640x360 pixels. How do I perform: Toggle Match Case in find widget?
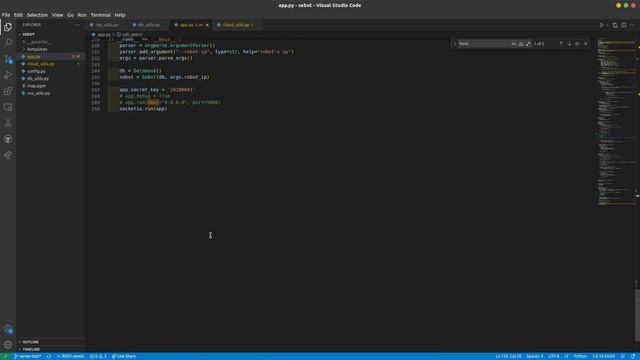[513, 44]
